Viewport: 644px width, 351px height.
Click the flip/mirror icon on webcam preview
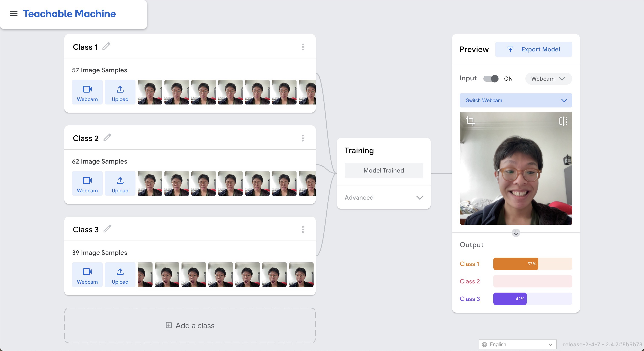(563, 121)
